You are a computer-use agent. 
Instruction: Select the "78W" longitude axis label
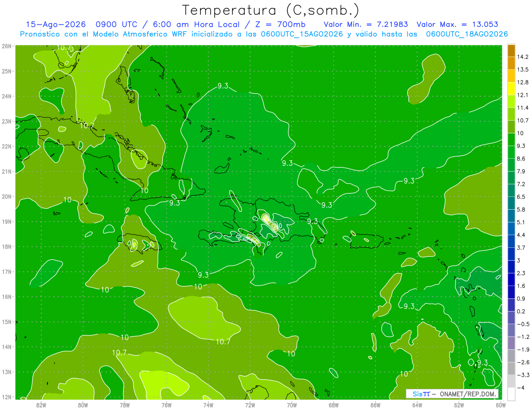(x=125, y=404)
